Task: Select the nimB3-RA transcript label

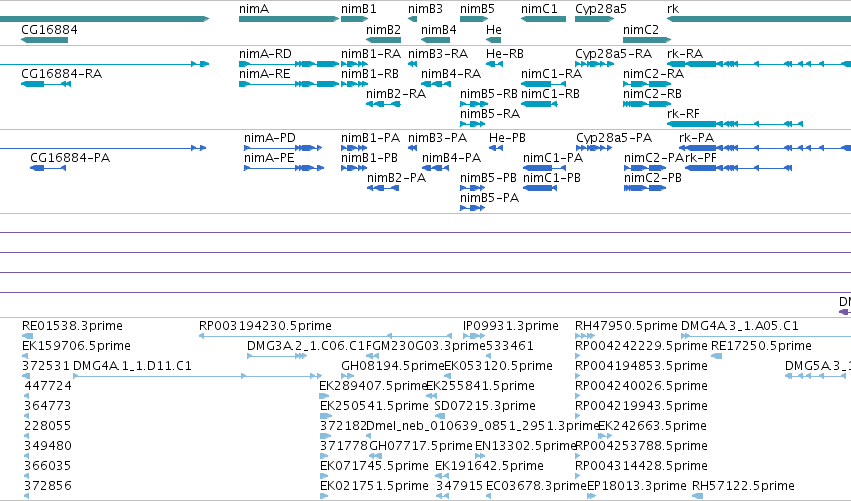Action: tap(439, 54)
